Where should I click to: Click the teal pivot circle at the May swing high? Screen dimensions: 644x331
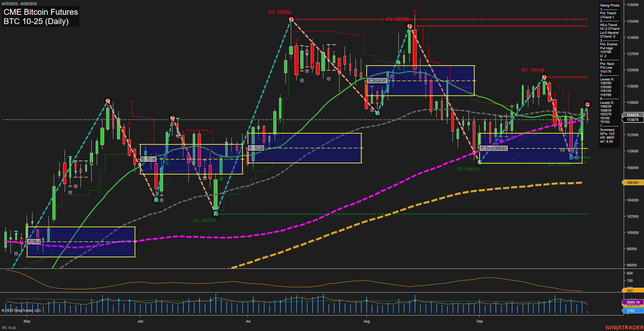(x=108, y=100)
